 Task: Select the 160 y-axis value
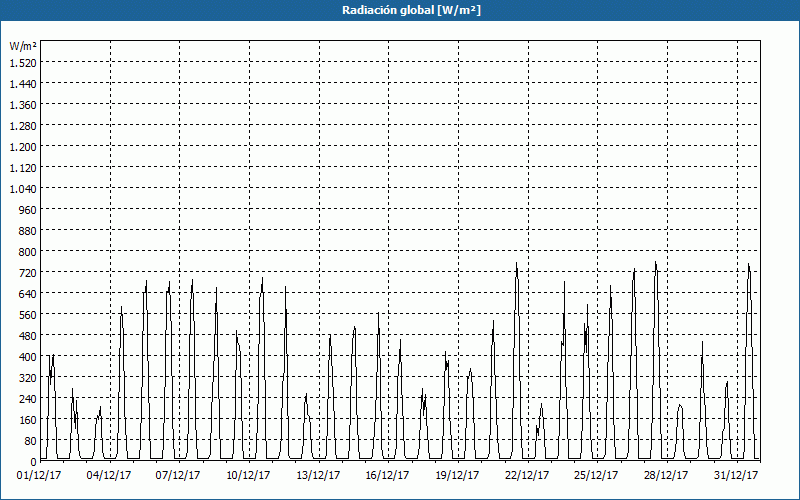coord(28,420)
